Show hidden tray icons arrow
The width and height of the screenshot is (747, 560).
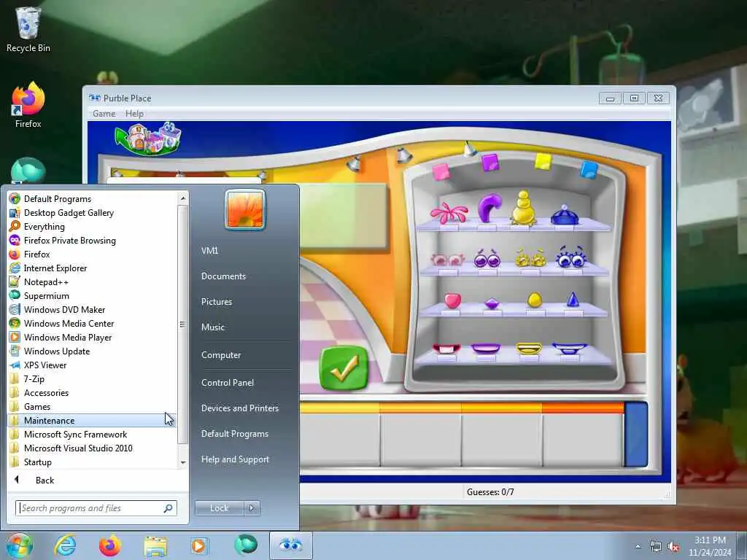[x=638, y=547]
